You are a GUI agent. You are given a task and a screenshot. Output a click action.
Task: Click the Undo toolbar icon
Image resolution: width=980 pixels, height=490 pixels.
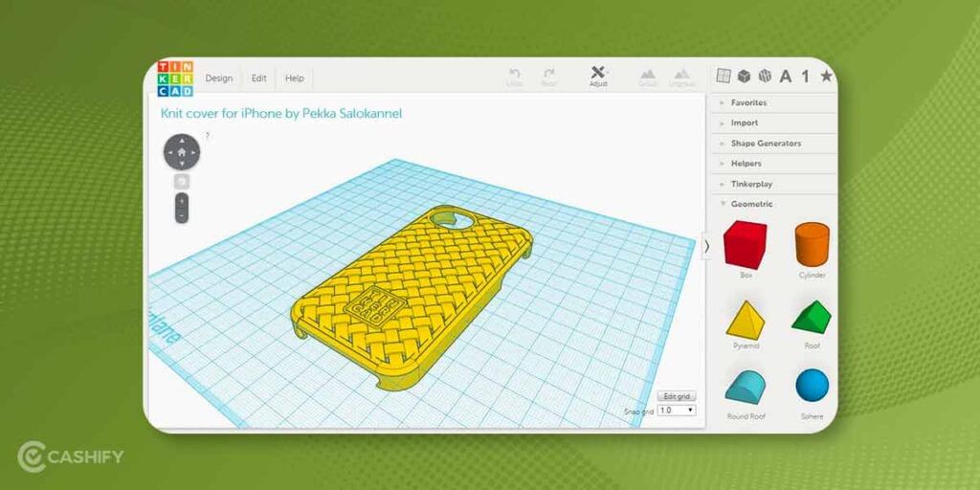pyautogui.click(x=515, y=77)
